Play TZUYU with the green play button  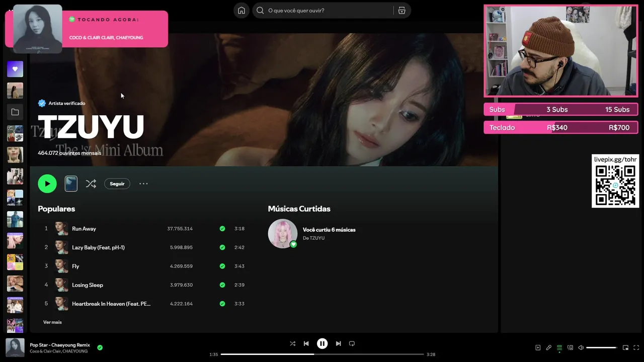[x=47, y=184]
